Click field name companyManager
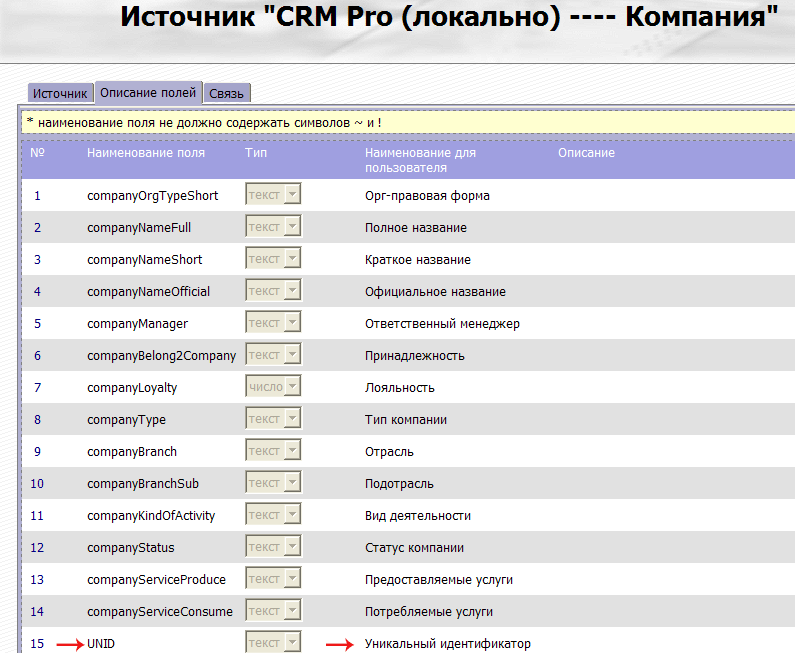Viewport: 795px width, 653px height. (x=137, y=323)
